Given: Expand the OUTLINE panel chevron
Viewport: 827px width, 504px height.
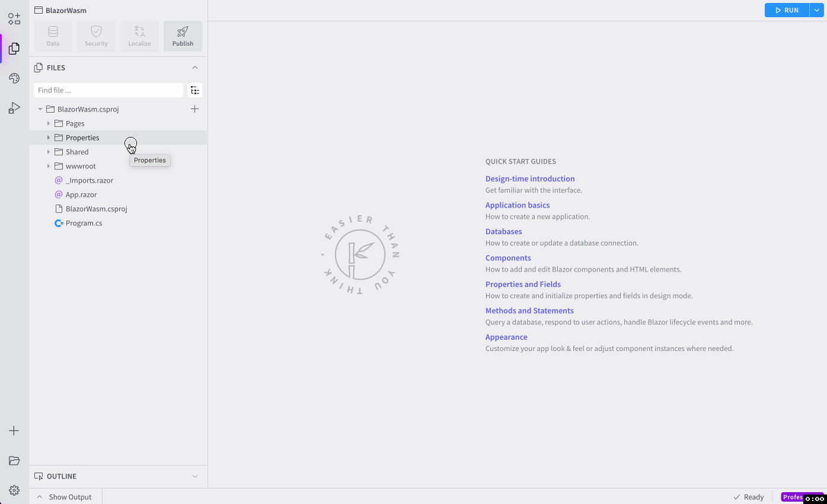Looking at the screenshot, I should [x=195, y=476].
